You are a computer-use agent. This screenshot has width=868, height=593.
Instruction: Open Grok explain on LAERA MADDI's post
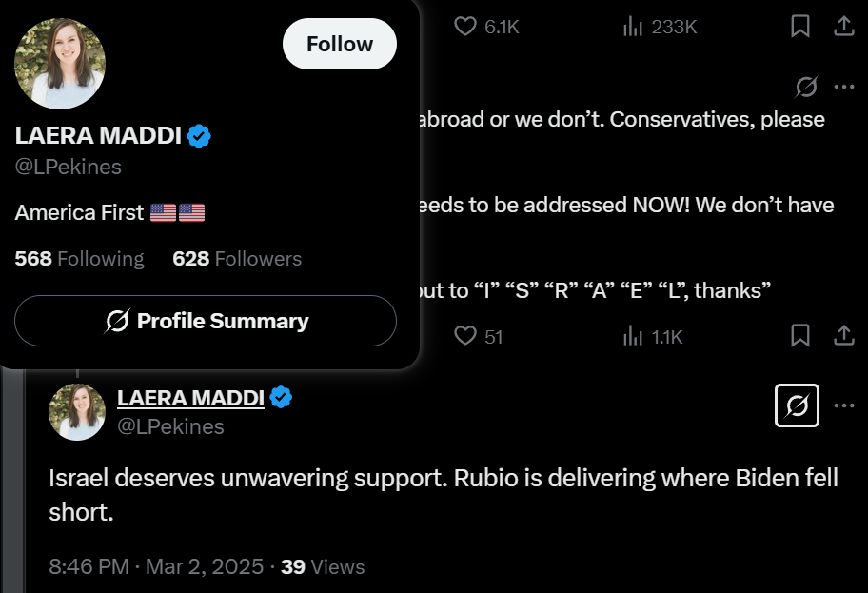click(x=798, y=406)
